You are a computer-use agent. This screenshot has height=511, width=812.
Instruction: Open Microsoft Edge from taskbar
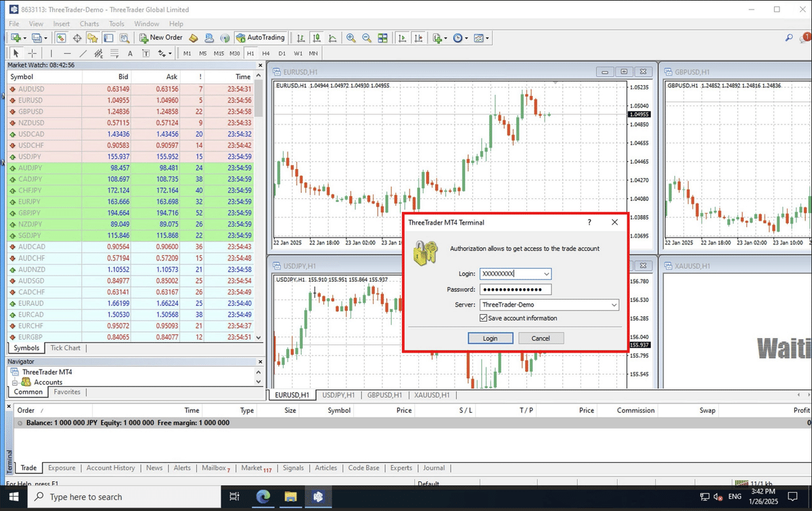[262, 497]
